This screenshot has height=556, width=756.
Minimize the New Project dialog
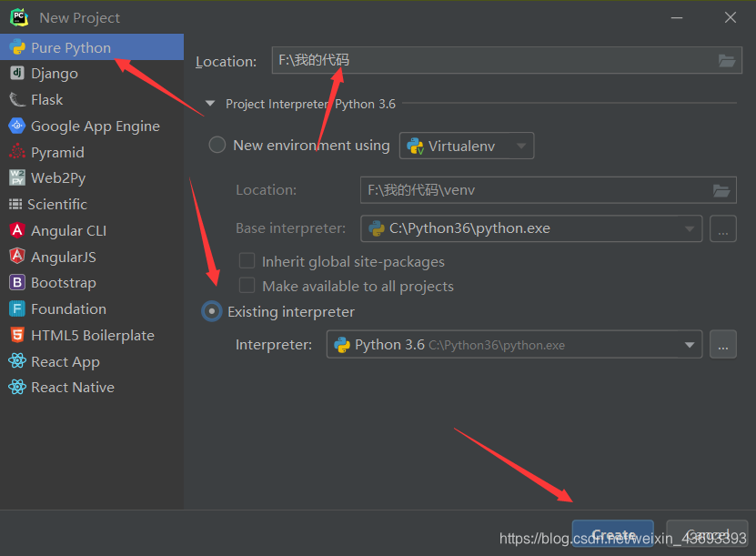click(x=677, y=18)
